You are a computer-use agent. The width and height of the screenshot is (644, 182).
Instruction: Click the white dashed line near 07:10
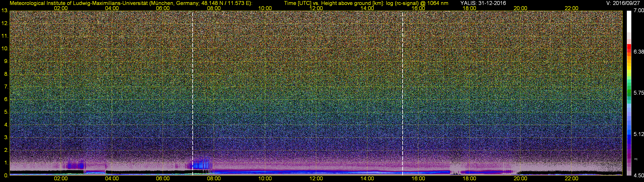tap(193, 75)
